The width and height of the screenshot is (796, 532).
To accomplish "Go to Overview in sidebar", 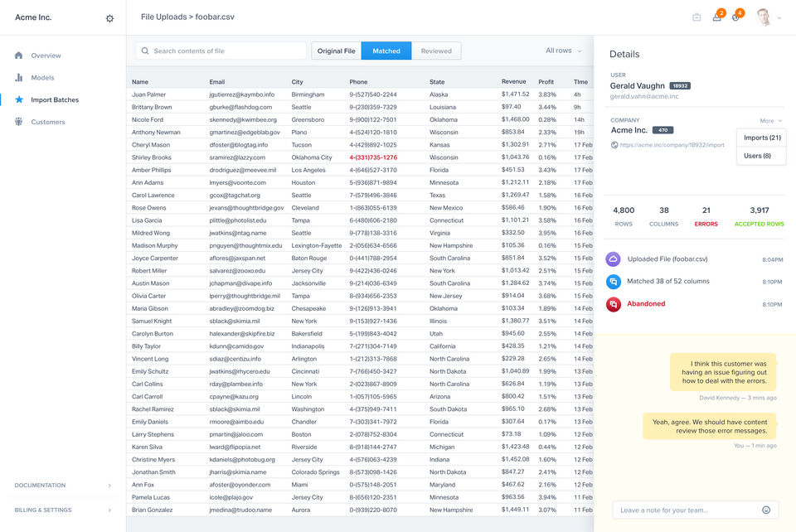I will pyautogui.click(x=46, y=56).
